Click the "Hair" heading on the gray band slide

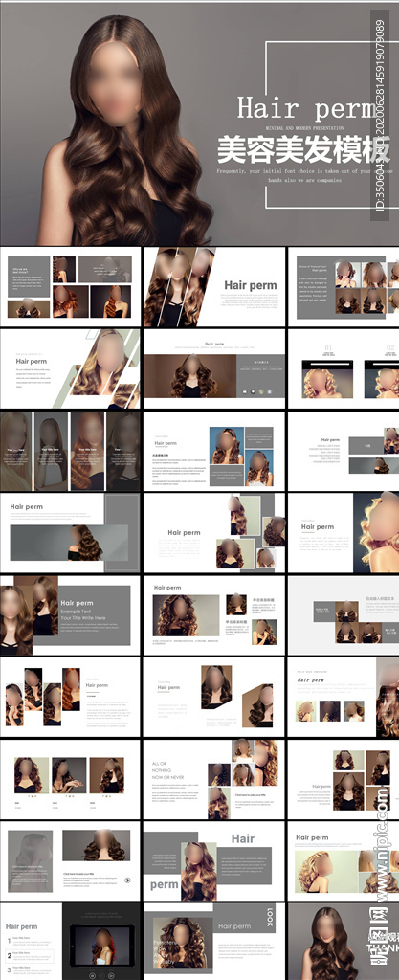pos(243,838)
